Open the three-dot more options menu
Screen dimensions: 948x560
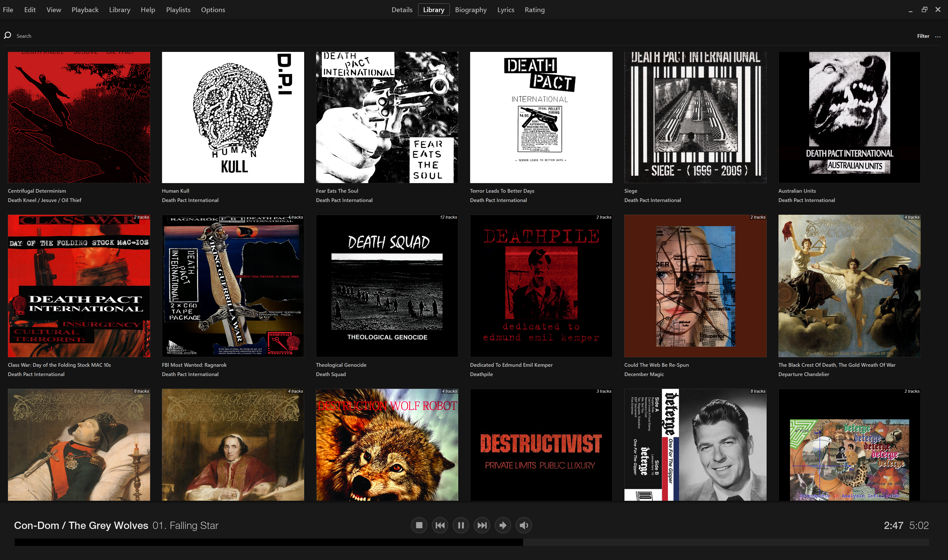(x=938, y=36)
